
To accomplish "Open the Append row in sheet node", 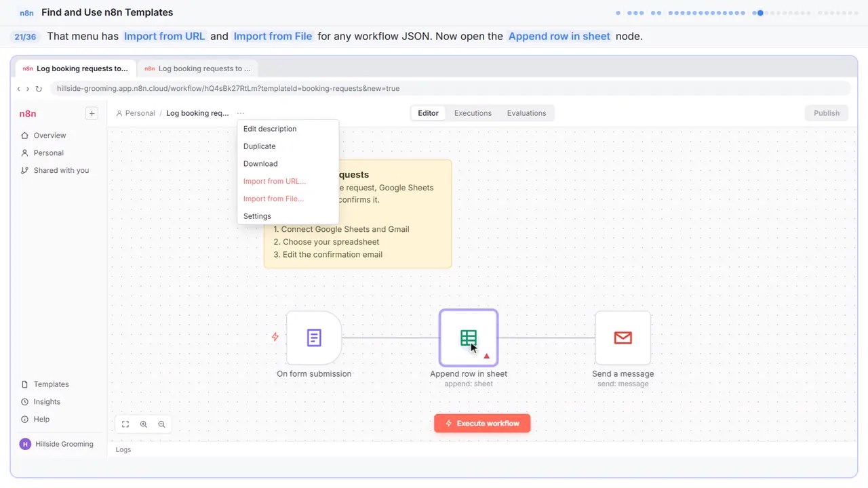I will pos(469,338).
